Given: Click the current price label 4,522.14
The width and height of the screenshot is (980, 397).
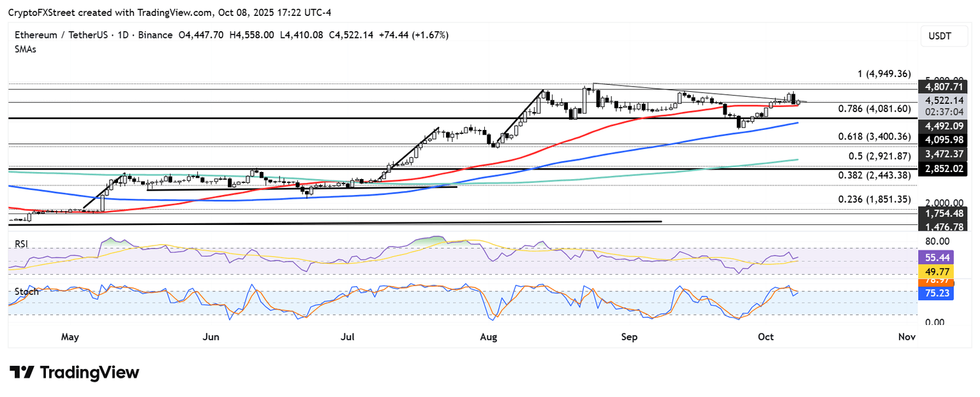Looking at the screenshot, I should click(x=942, y=100).
